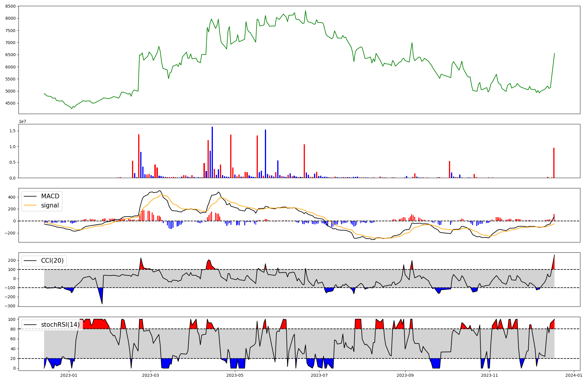Screen dimensions: 588x382
Task: Click the MACD legend label
Action: pos(50,196)
